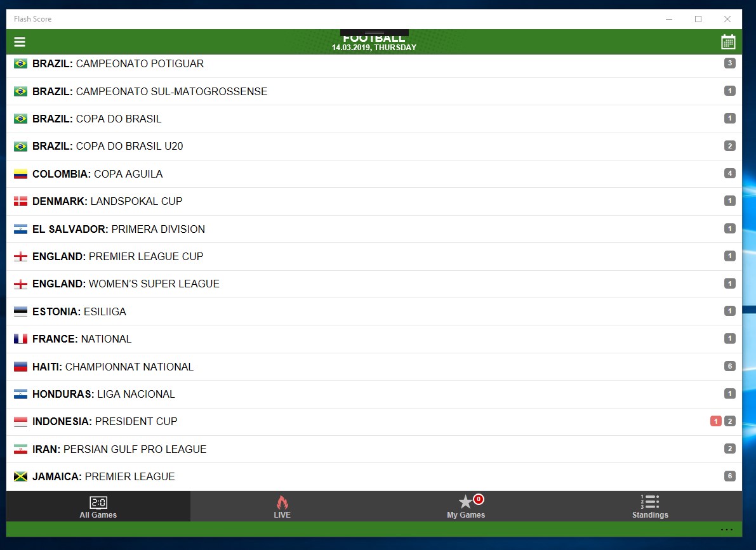Viewport: 756px width, 550px height.
Task: Expand El Salvador: Primera Division league
Action: (374, 229)
